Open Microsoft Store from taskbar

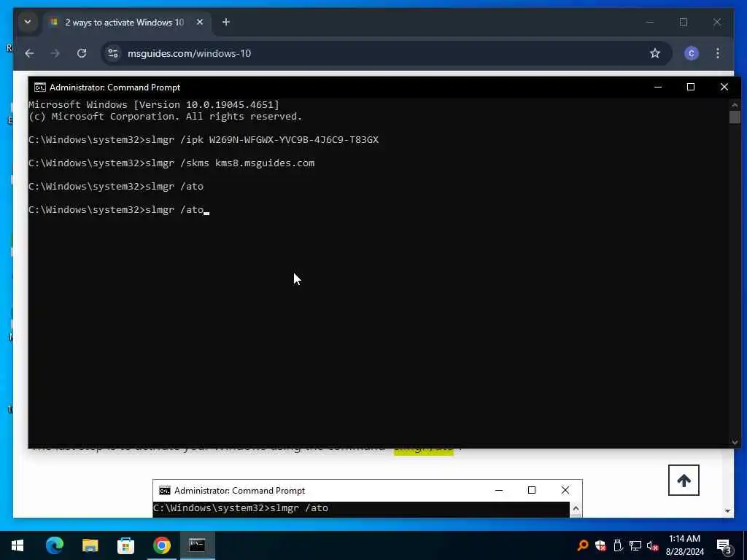pos(125,545)
